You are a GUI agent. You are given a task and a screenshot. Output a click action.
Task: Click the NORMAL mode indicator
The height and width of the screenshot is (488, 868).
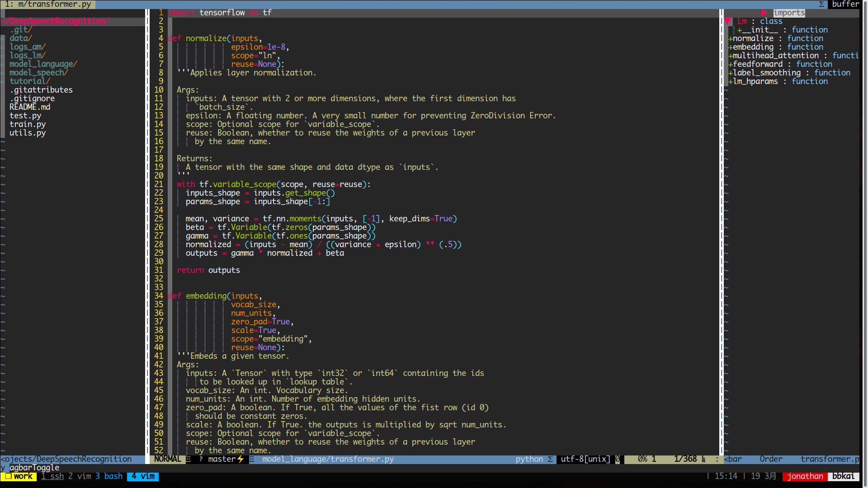click(x=167, y=459)
